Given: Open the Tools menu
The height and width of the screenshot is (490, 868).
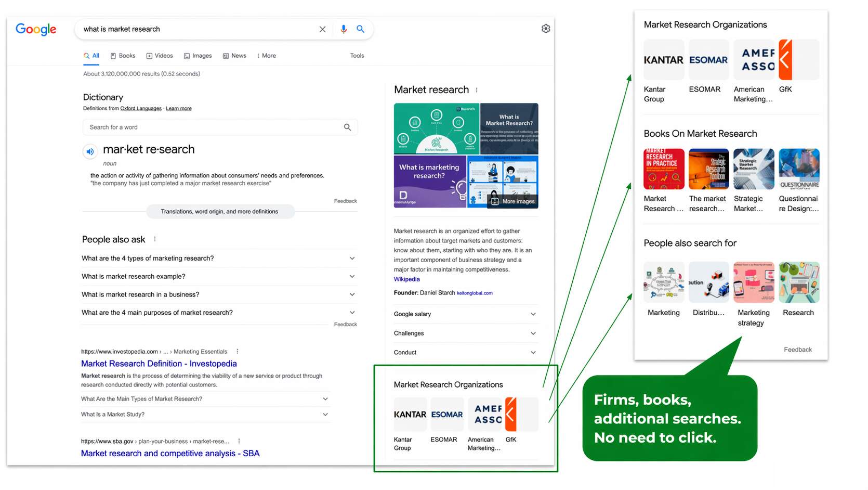Looking at the screenshot, I should point(357,56).
